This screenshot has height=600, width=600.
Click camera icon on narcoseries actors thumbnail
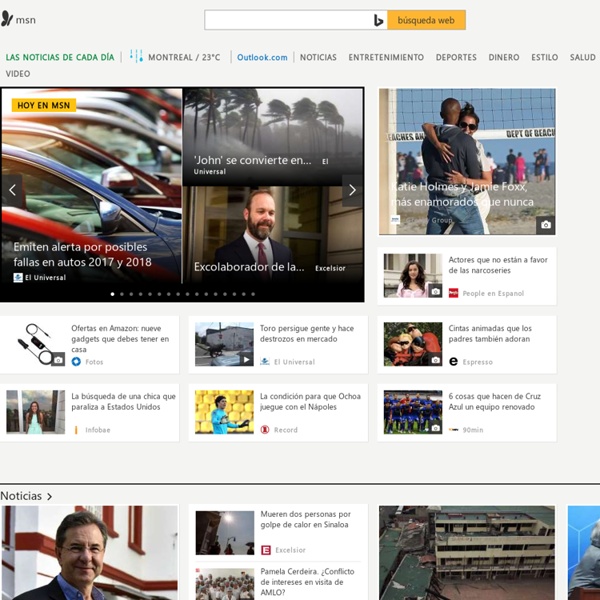(435, 291)
